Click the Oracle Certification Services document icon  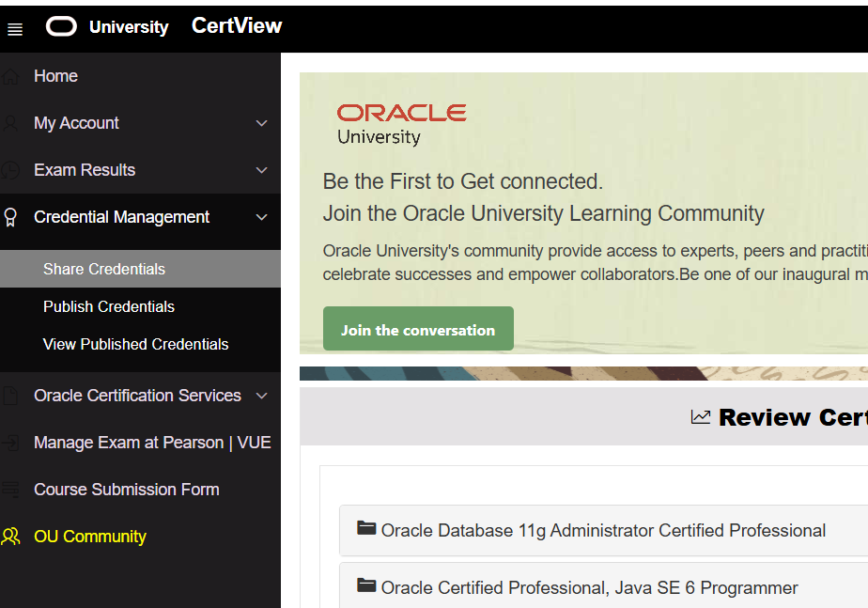(10, 396)
